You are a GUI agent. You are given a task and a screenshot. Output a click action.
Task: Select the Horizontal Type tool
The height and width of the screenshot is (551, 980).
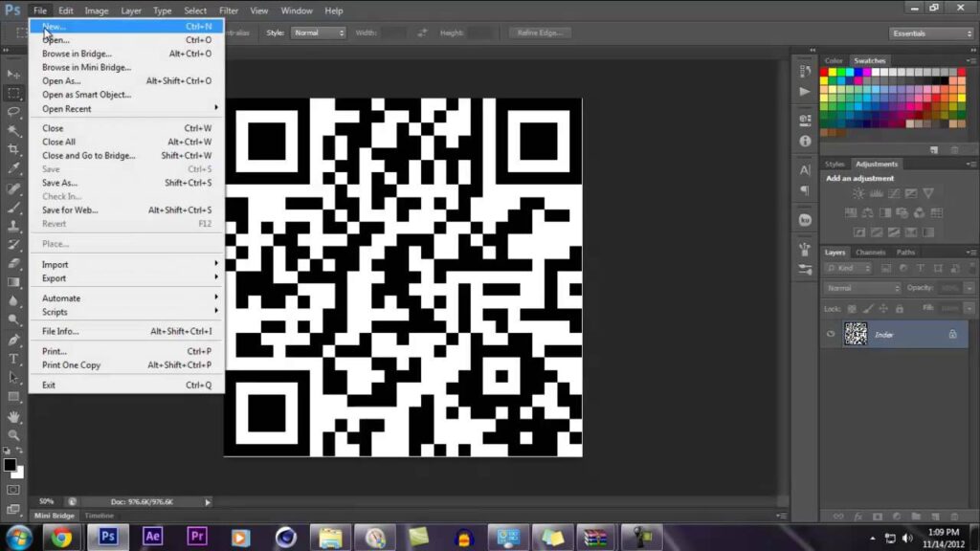tap(13, 359)
